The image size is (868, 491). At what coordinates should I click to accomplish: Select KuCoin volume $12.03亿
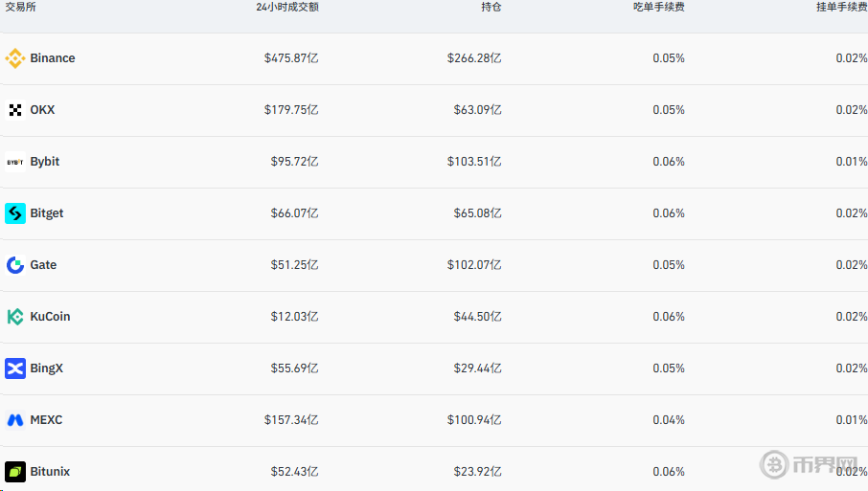click(294, 316)
